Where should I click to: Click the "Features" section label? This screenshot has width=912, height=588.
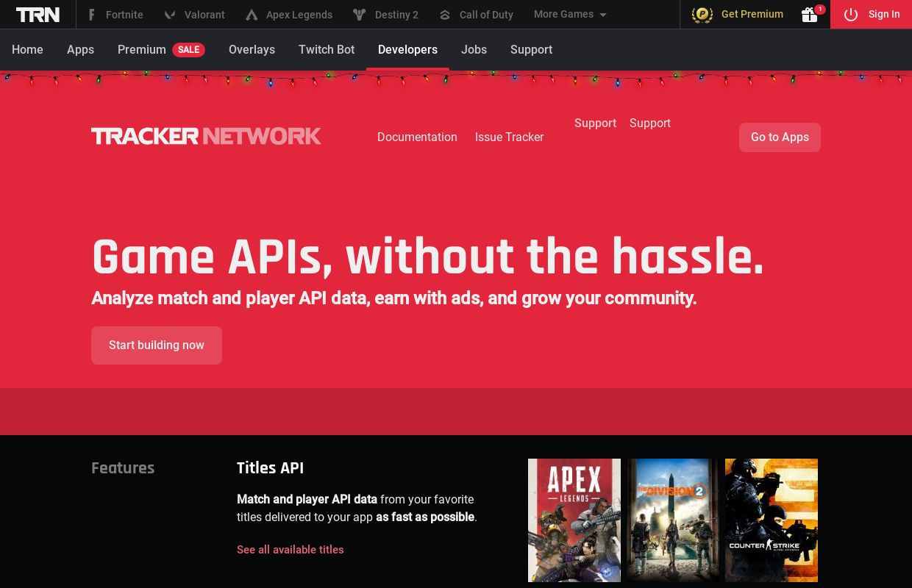123,468
